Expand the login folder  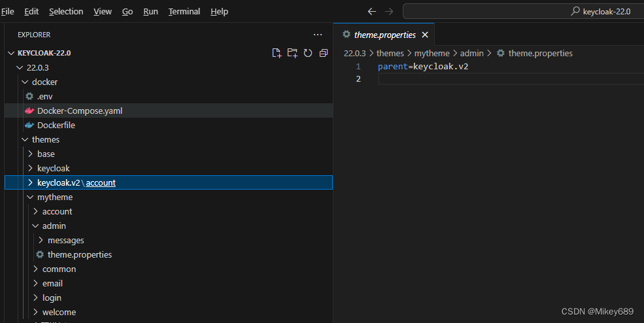click(36, 297)
